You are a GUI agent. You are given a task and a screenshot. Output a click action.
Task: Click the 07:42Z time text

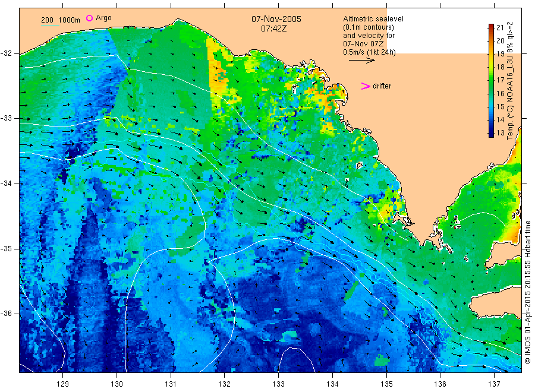click(x=274, y=29)
